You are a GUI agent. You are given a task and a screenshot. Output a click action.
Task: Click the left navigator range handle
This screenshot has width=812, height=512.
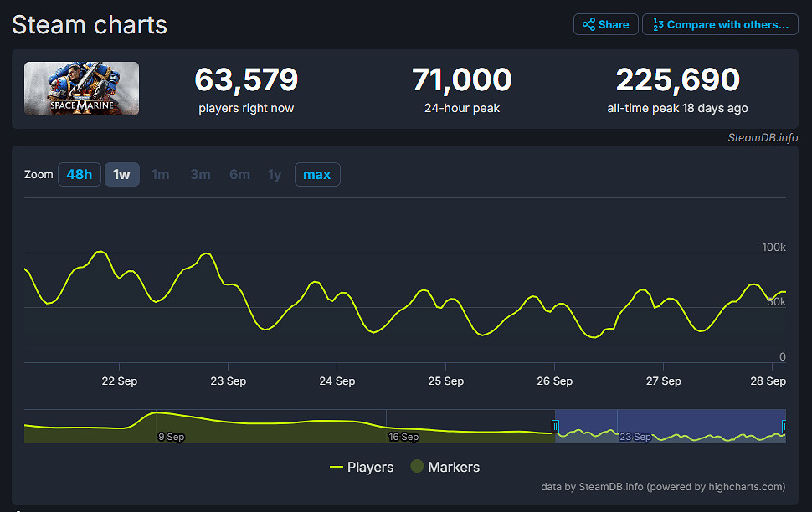[555, 426]
